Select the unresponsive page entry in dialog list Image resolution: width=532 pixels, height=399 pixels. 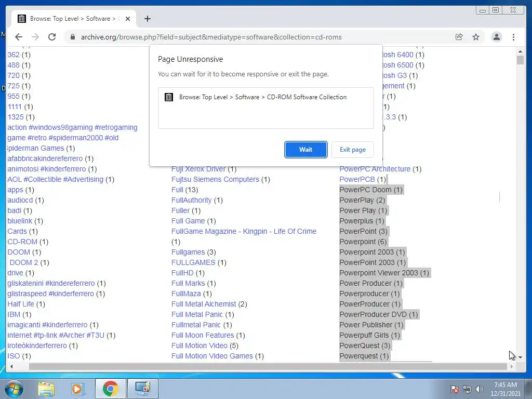266,97
